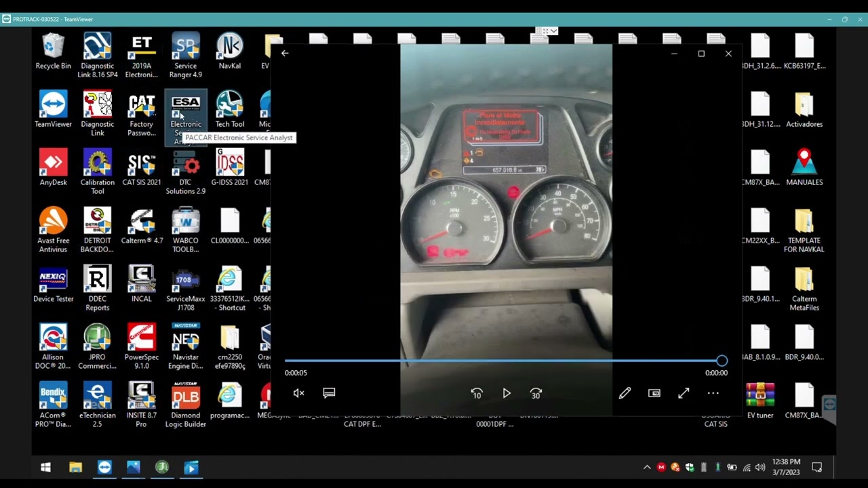The height and width of the screenshot is (488, 868).
Task: Open the Windows Start menu
Action: coord(45,467)
